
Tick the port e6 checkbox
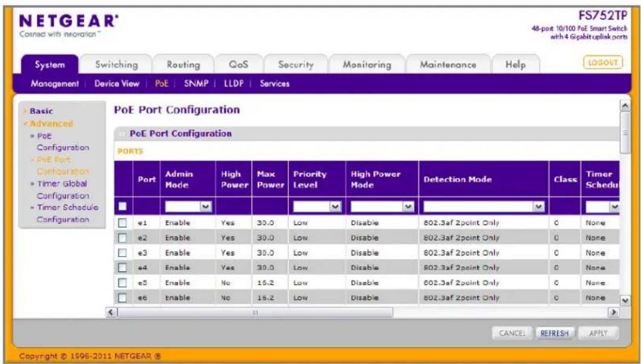click(x=122, y=298)
